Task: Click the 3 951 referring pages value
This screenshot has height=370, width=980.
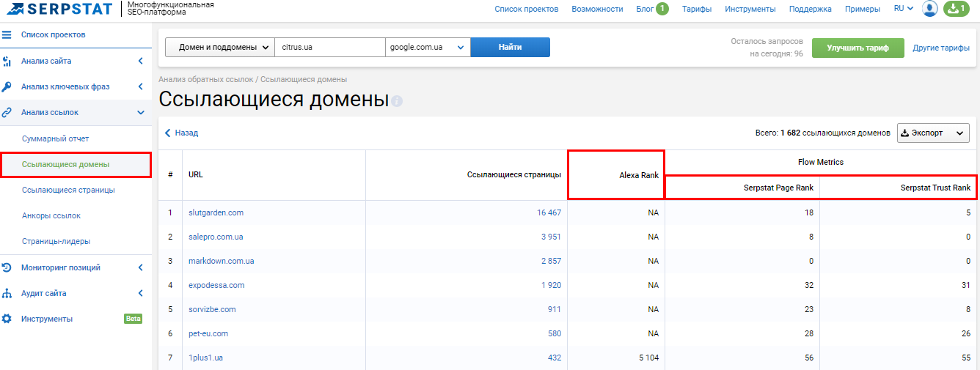Action: pyautogui.click(x=551, y=237)
